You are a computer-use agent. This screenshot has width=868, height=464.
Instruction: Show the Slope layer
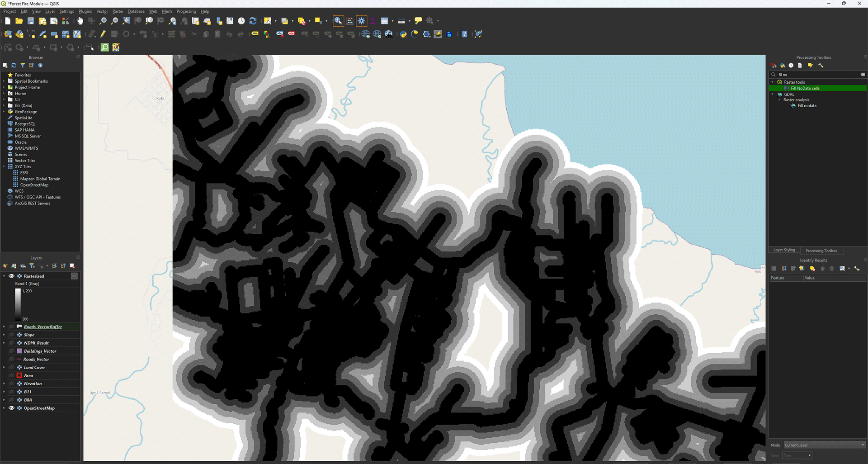tap(12, 335)
